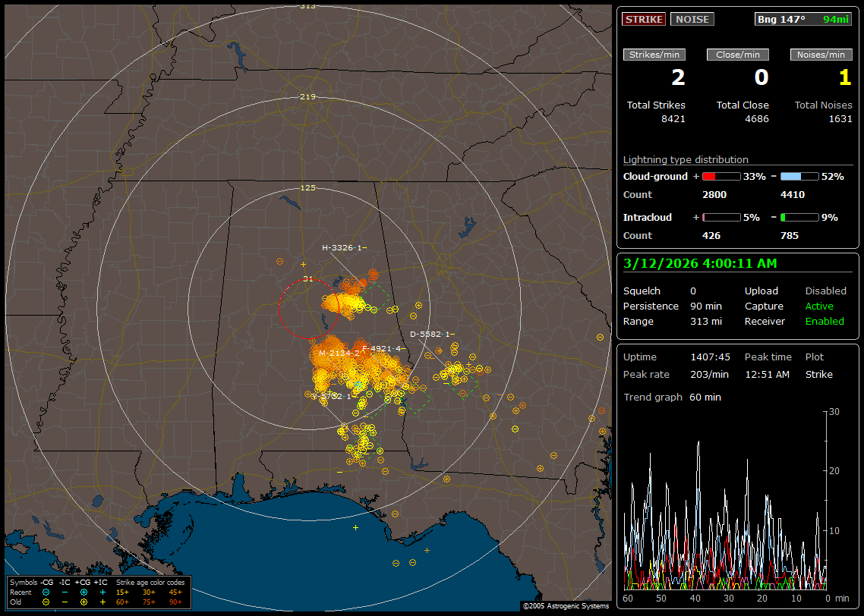Viewport: 864px width, 616px height.
Task: Click the bearing and distance readout box
Action: click(x=803, y=19)
